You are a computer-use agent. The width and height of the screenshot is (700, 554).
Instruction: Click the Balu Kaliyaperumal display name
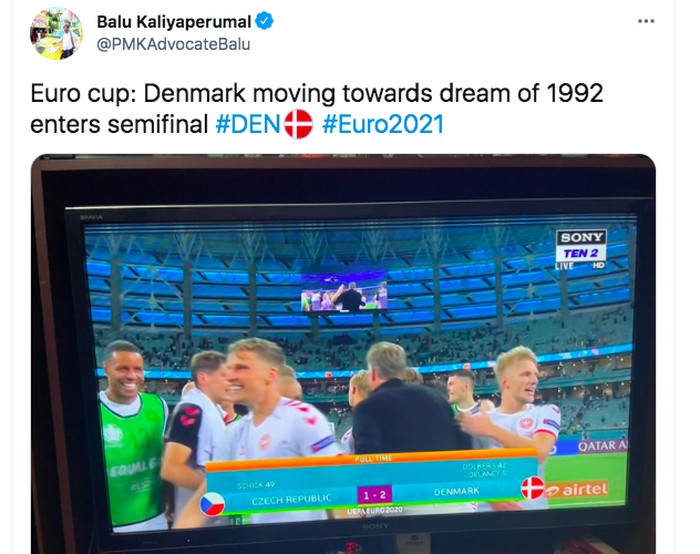pos(174,21)
